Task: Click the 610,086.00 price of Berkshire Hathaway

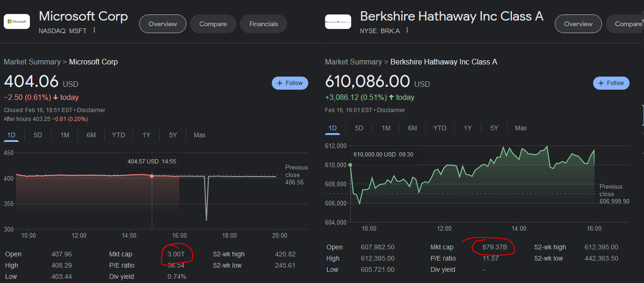Action: 368,81
